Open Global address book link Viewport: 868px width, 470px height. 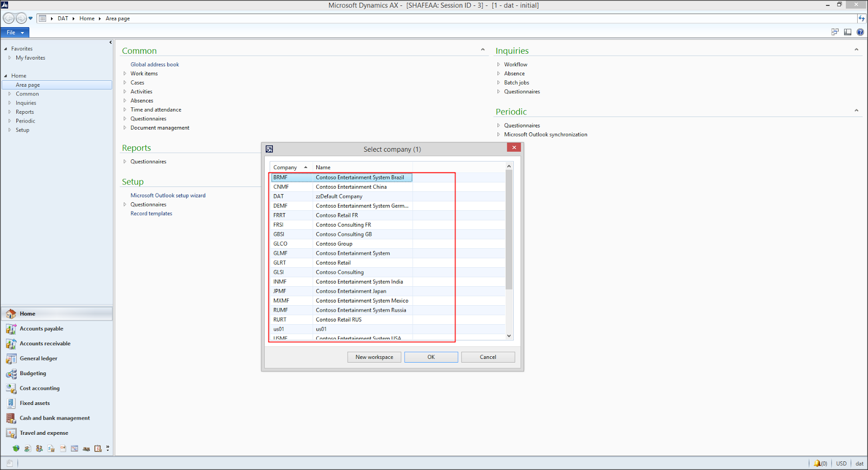(155, 65)
